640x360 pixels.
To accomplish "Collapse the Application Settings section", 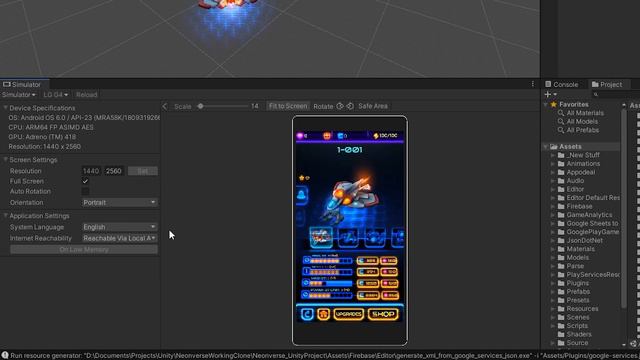I will click(x=6, y=216).
